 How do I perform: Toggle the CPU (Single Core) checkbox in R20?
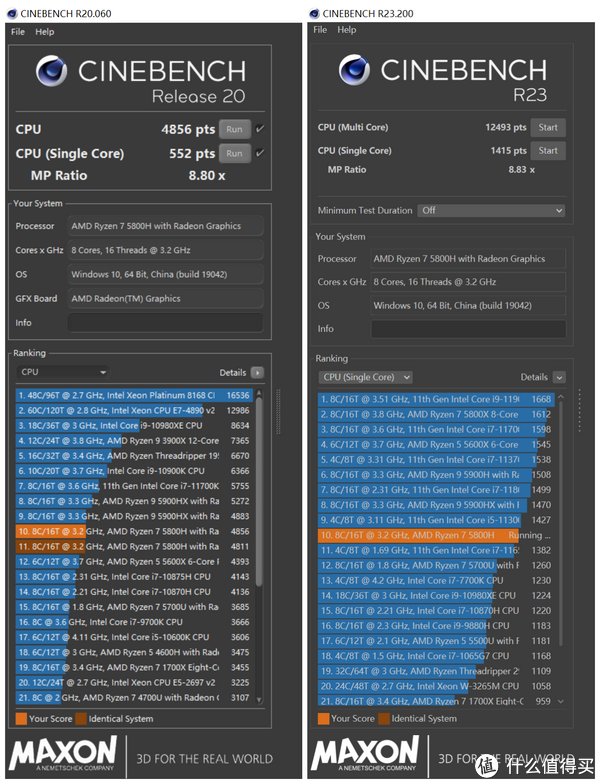(260, 152)
